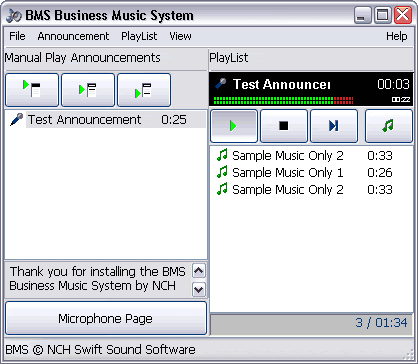The width and height of the screenshot is (418, 364).
Task: Select the last Sample Music Only 2 row text
Action: click(288, 189)
